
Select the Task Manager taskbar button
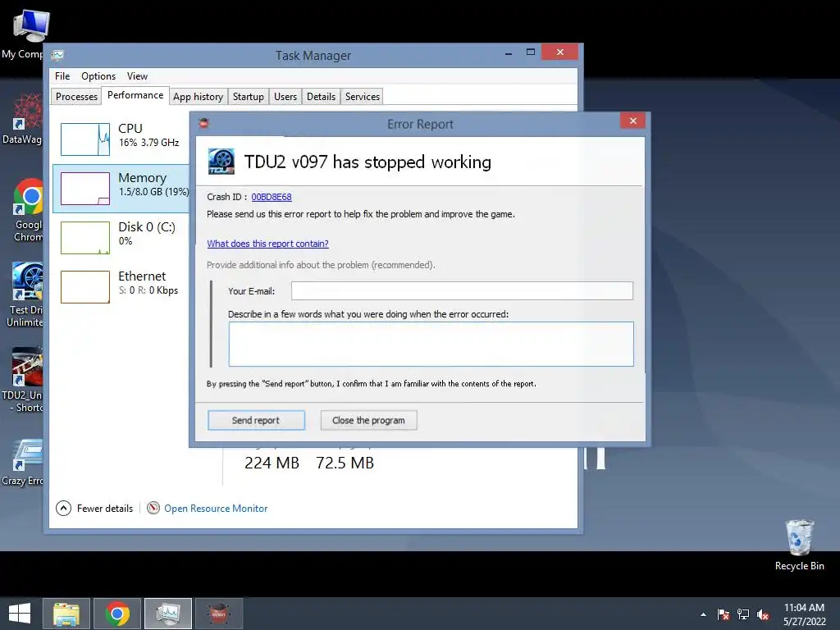click(x=168, y=614)
